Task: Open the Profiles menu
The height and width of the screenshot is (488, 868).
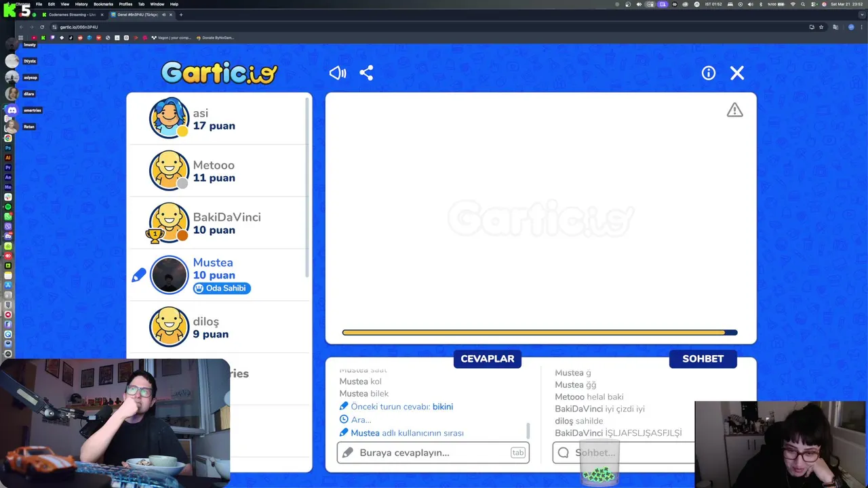Action: [125, 4]
